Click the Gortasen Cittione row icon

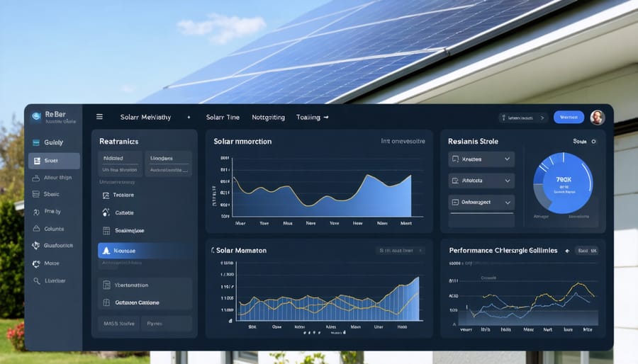(x=106, y=302)
